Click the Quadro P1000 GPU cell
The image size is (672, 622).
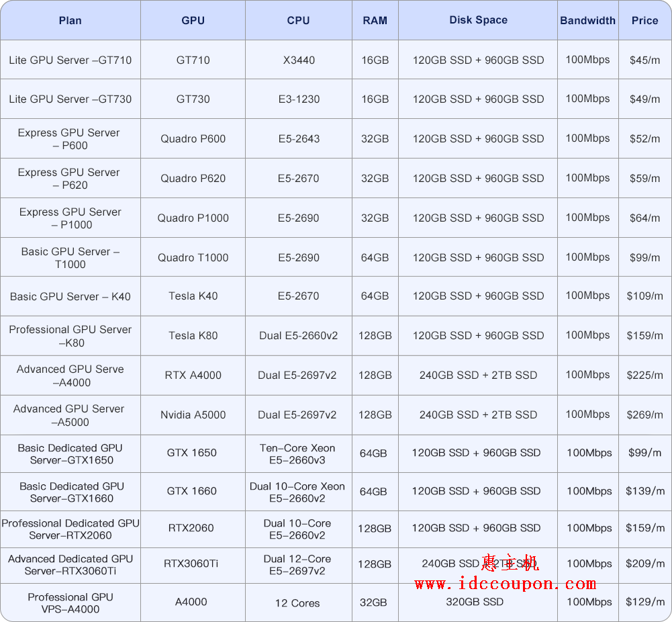point(193,218)
